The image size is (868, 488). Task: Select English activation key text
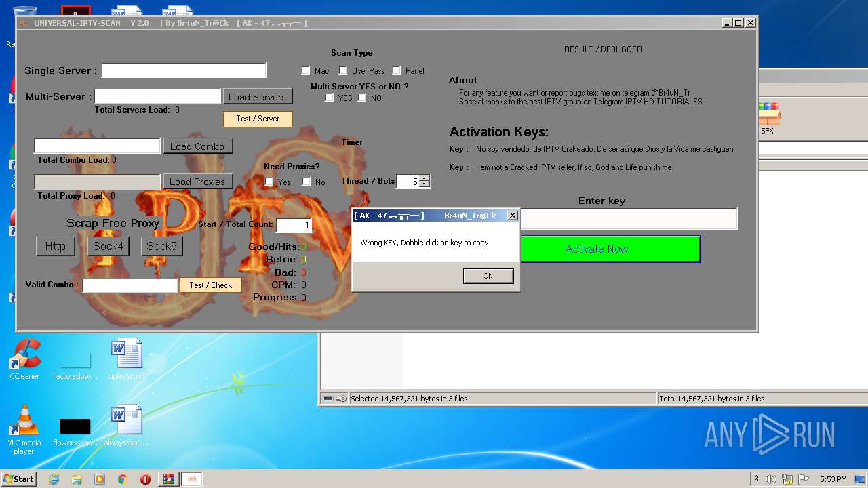point(574,167)
